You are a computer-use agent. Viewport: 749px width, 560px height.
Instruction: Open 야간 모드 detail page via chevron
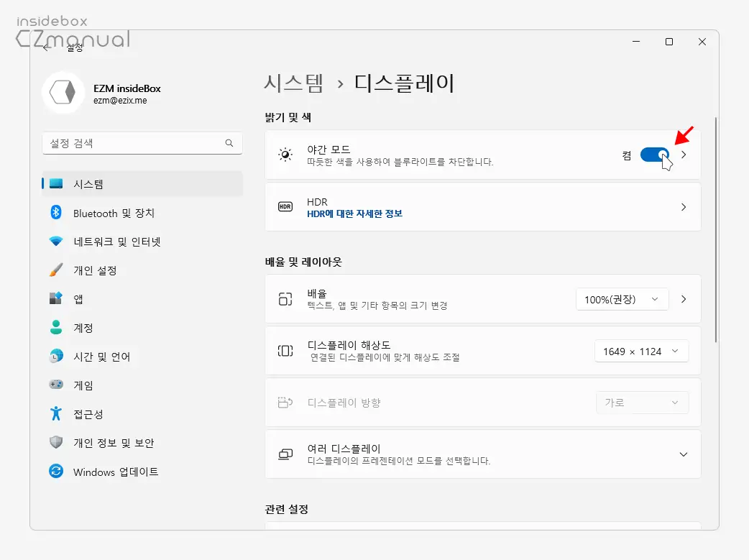[684, 155]
